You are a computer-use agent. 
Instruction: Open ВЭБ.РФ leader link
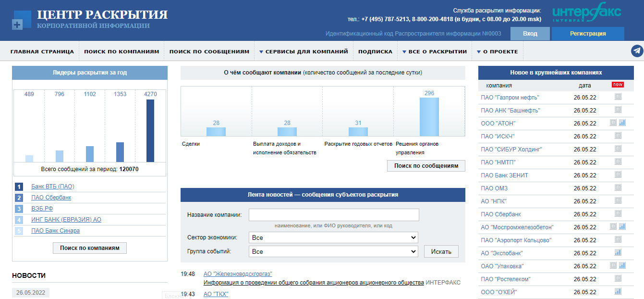pos(42,209)
